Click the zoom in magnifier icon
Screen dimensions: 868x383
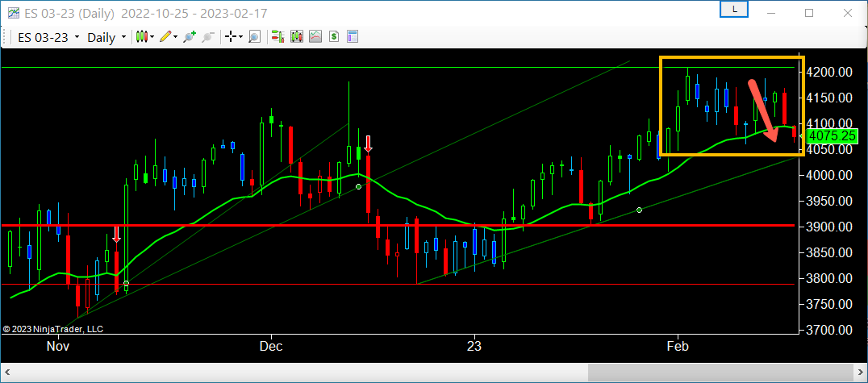click(190, 37)
